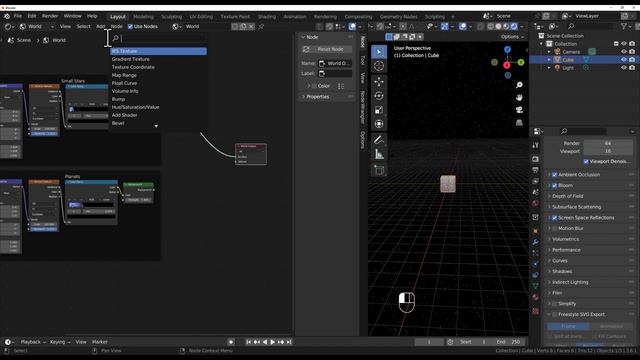Toggle camera view icon in viewport
This screenshot has height=360, width=640.
pyautogui.click(x=519, y=110)
